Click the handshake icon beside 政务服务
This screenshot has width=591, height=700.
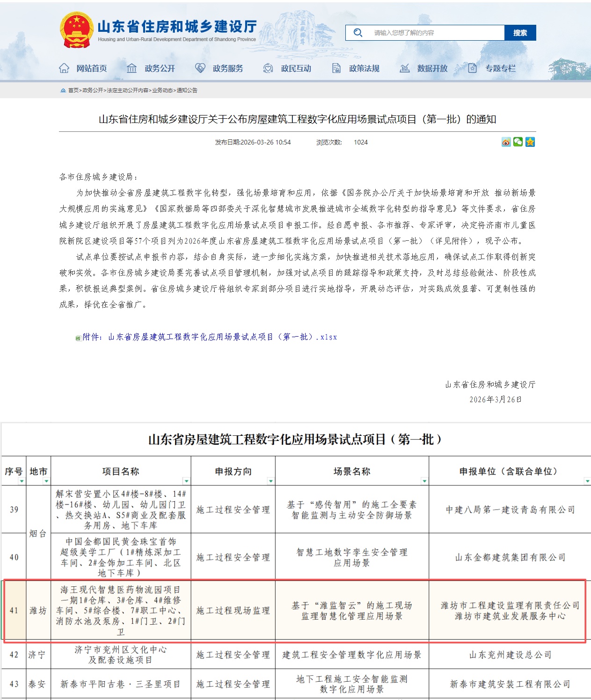(x=200, y=68)
